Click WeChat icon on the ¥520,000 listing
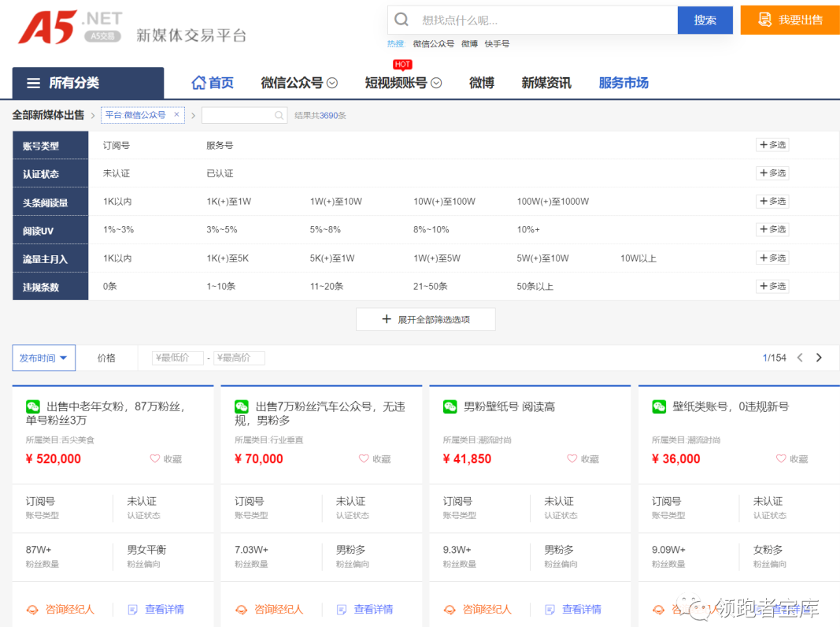Viewport: 840px width, 627px height. (33, 406)
